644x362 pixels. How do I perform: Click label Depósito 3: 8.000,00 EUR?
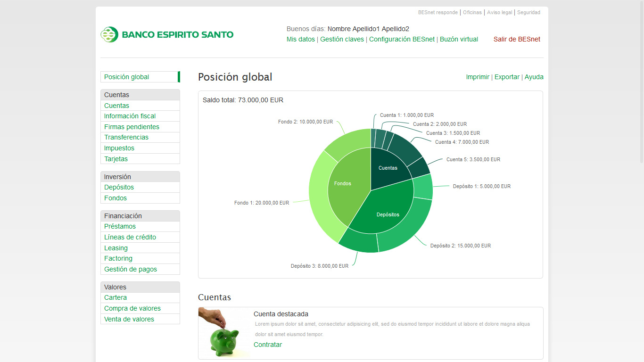click(x=320, y=266)
